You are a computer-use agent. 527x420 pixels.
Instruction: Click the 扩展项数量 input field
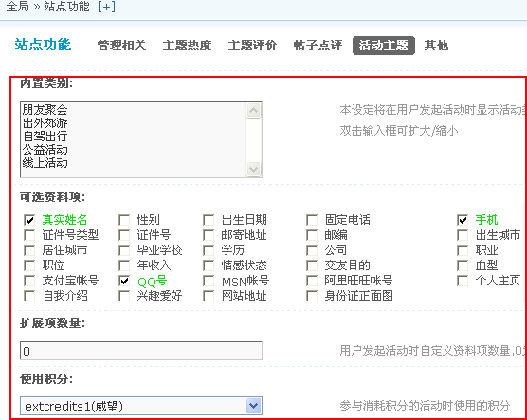click(141, 351)
